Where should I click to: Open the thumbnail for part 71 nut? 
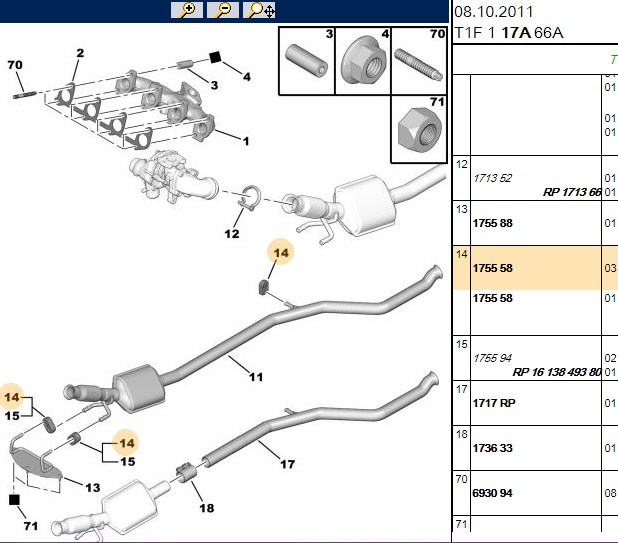point(419,129)
